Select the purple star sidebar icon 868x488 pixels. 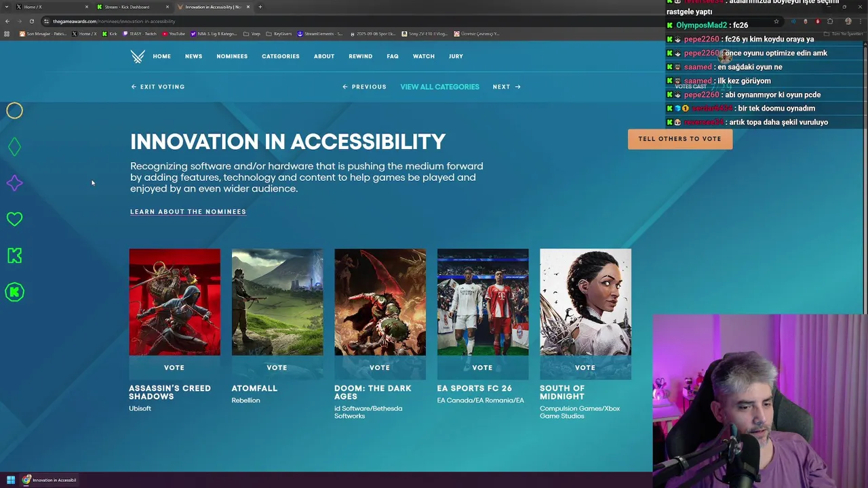click(x=14, y=183)
